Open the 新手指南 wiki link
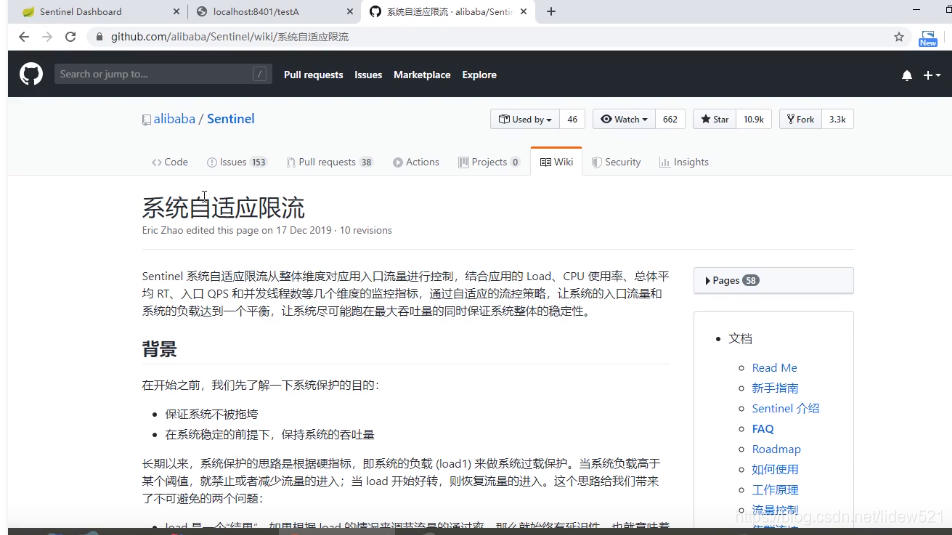Viewport: 952px width, 535px height. (x=775, y=388)
